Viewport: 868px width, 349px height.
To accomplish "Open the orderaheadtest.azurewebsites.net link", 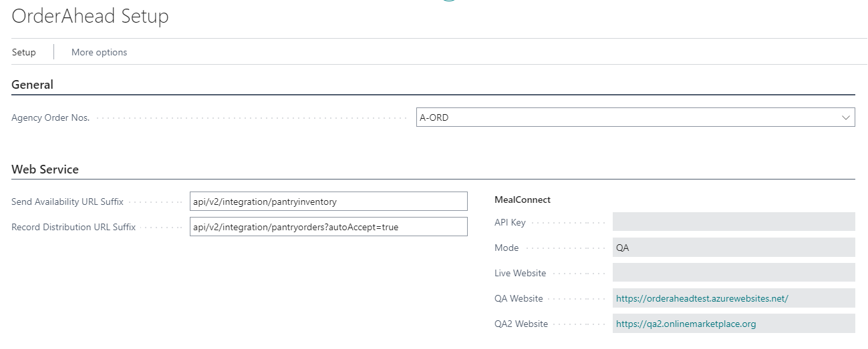I will [x=702, y=298].
